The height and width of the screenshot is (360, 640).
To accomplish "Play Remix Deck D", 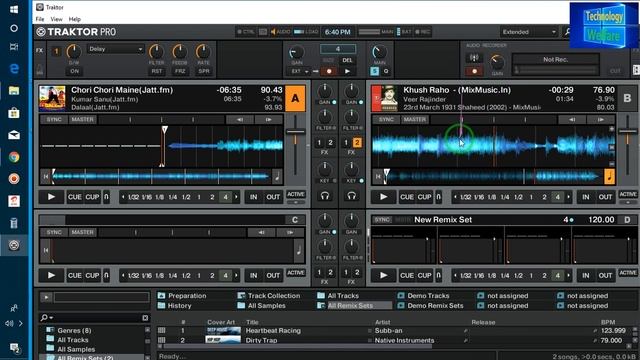I will (383, 276).
